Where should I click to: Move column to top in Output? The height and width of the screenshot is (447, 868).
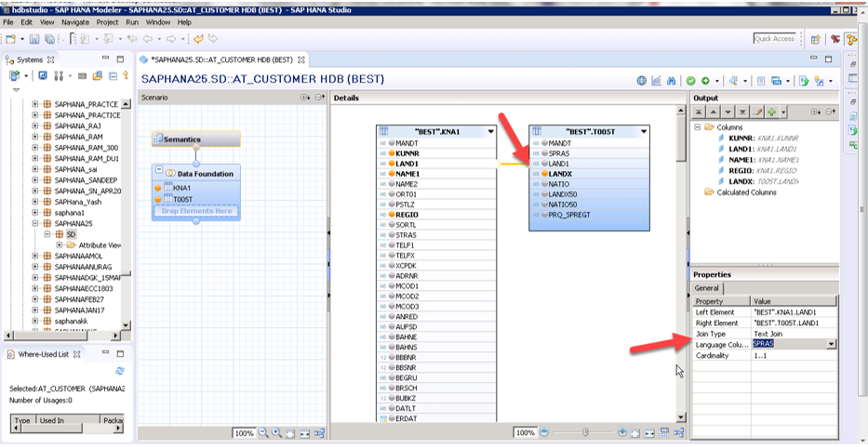tap(700, 112)
